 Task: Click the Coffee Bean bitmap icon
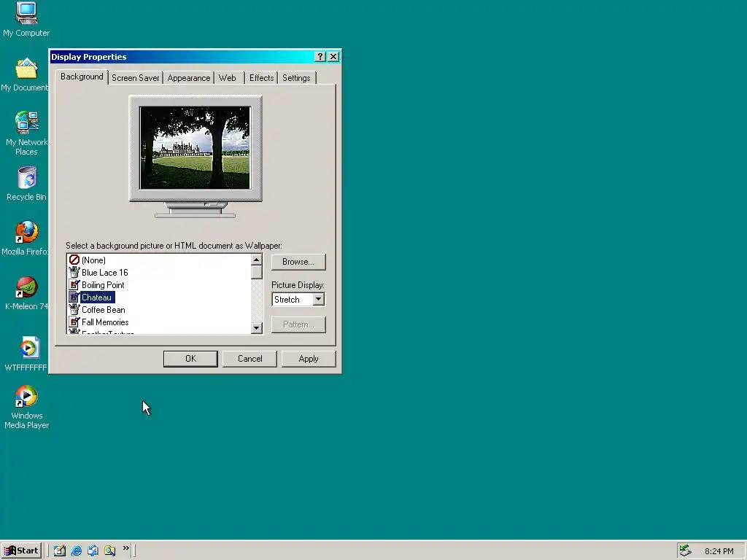coord(74,309)
